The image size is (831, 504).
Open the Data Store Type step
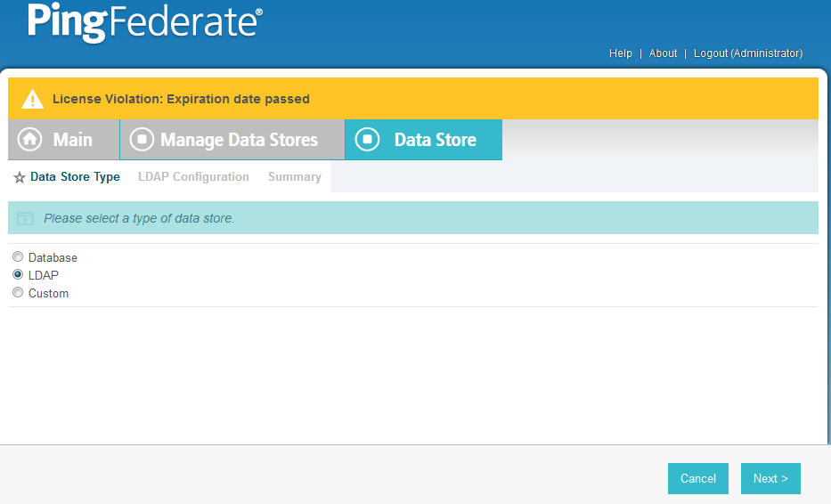click(x=75, y=177)
